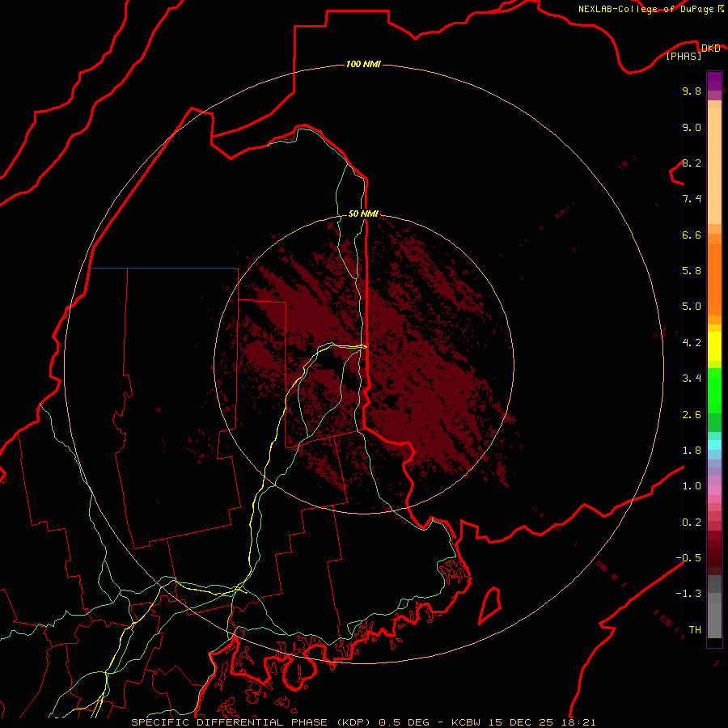Click the 3.4 scale value
The height and width of the screenshot is (728, 728).
point(692,379)
